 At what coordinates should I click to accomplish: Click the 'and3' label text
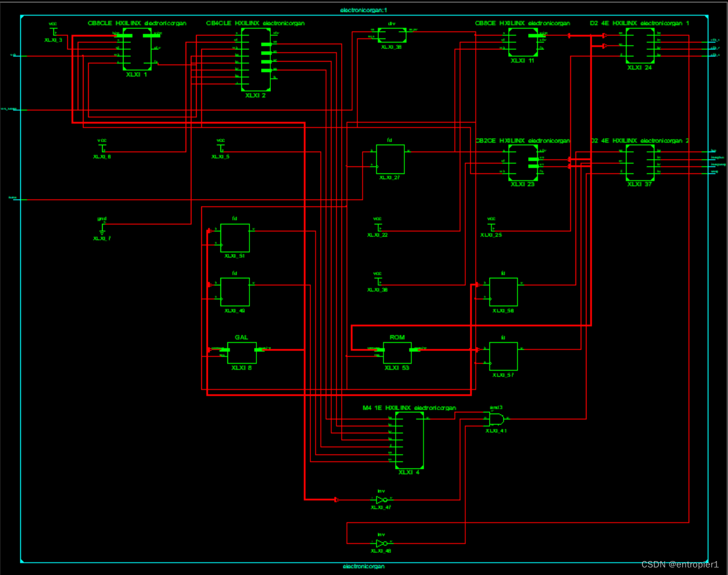click(x=497, y=408)
